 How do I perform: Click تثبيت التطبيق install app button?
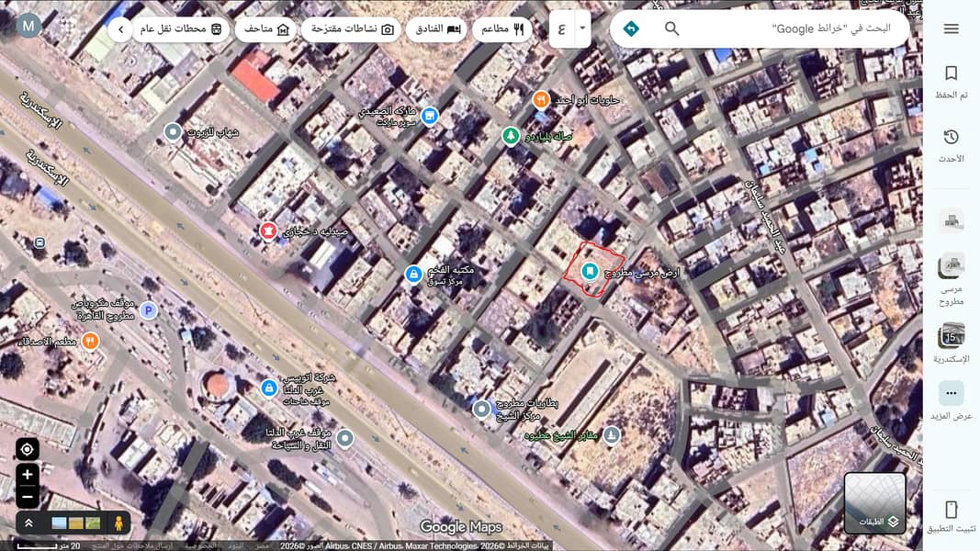[x=952, y=517]
